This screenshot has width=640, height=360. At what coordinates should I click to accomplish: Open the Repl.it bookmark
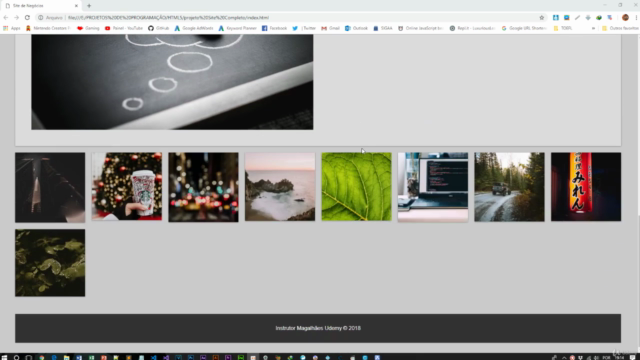pos(472,28)
